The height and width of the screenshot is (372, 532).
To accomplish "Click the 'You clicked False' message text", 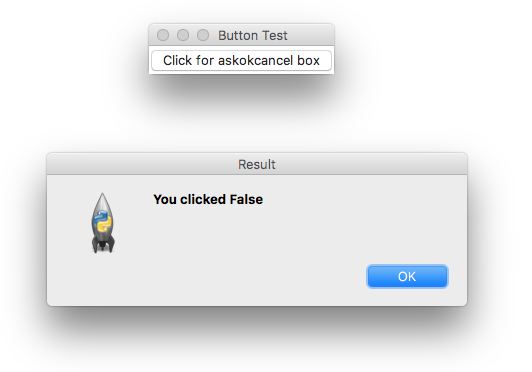I will tap(208, 200).
